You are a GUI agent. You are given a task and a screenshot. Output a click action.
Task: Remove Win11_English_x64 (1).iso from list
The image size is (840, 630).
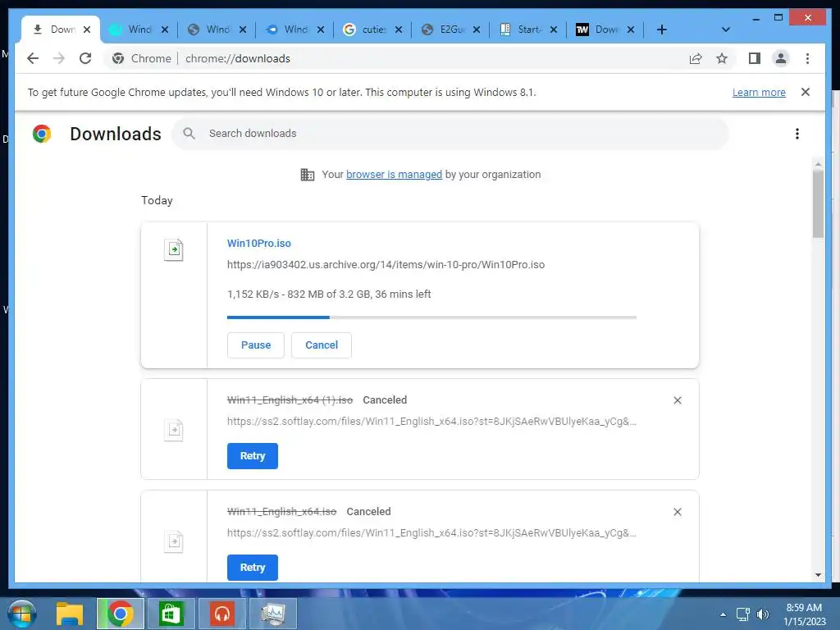pyautogui.click(x=677, y=400)
